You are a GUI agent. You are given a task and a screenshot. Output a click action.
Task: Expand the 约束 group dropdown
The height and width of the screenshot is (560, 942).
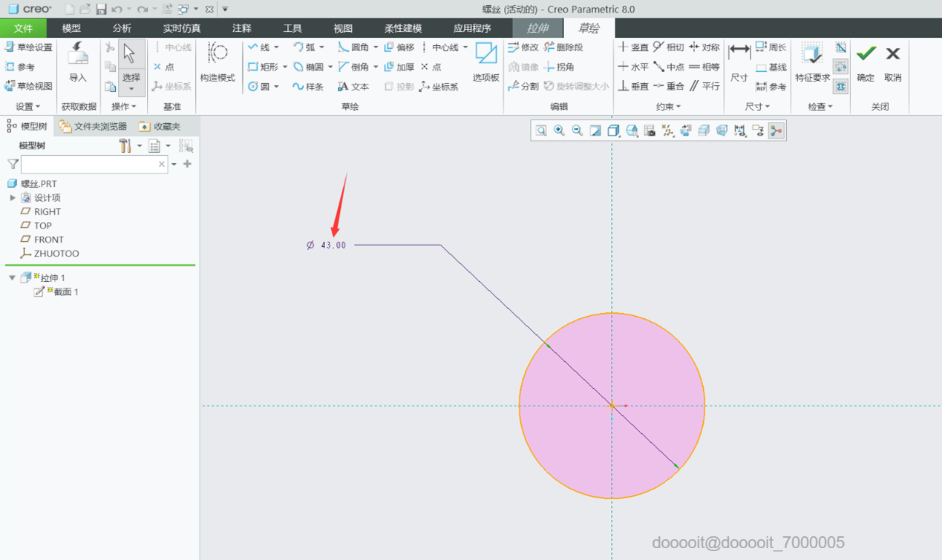668,107
